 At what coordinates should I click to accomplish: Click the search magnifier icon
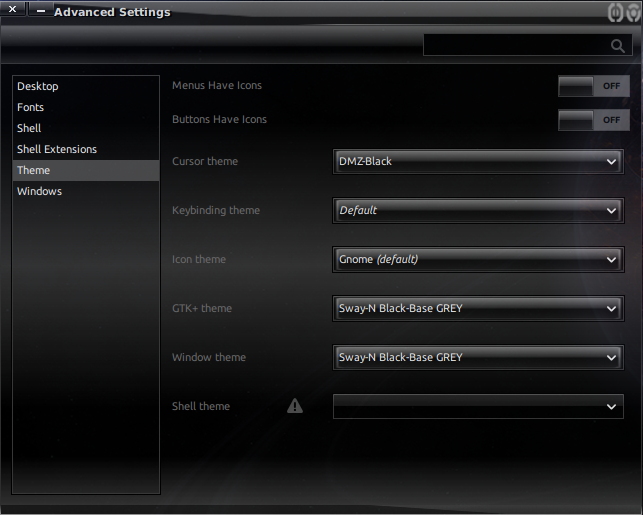pos(618,46)
